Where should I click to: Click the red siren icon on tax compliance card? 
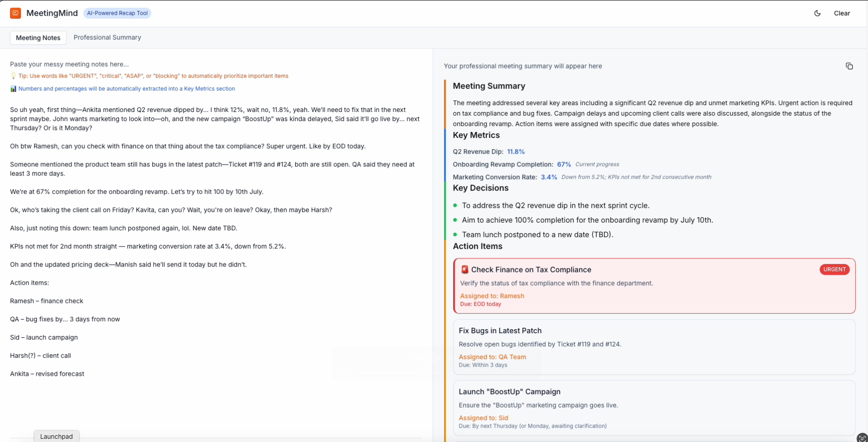pyautogui.click(x=465, y=270)
